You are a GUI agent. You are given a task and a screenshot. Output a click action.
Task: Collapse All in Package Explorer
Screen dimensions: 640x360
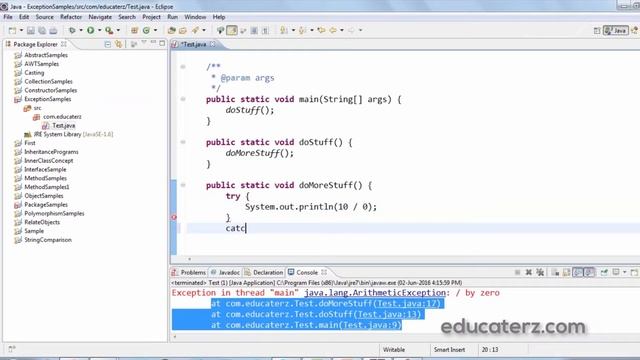click(x=108, y=44)
